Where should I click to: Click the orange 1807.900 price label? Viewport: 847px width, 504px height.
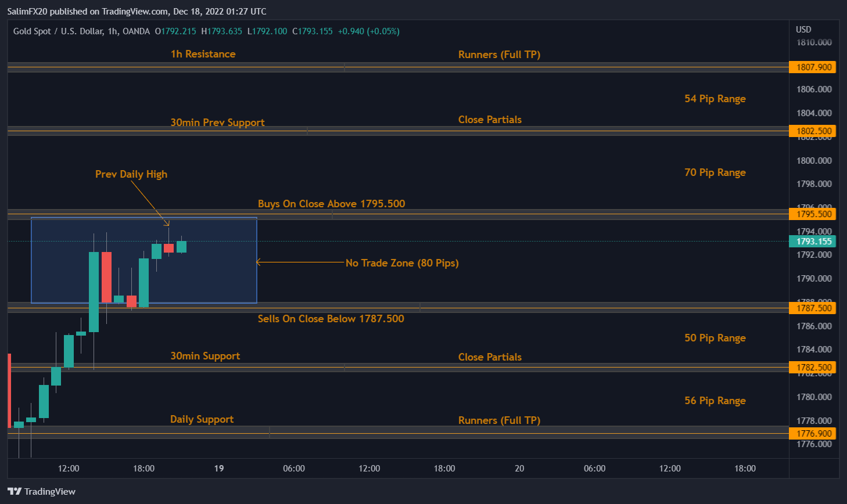coord(813,67)
